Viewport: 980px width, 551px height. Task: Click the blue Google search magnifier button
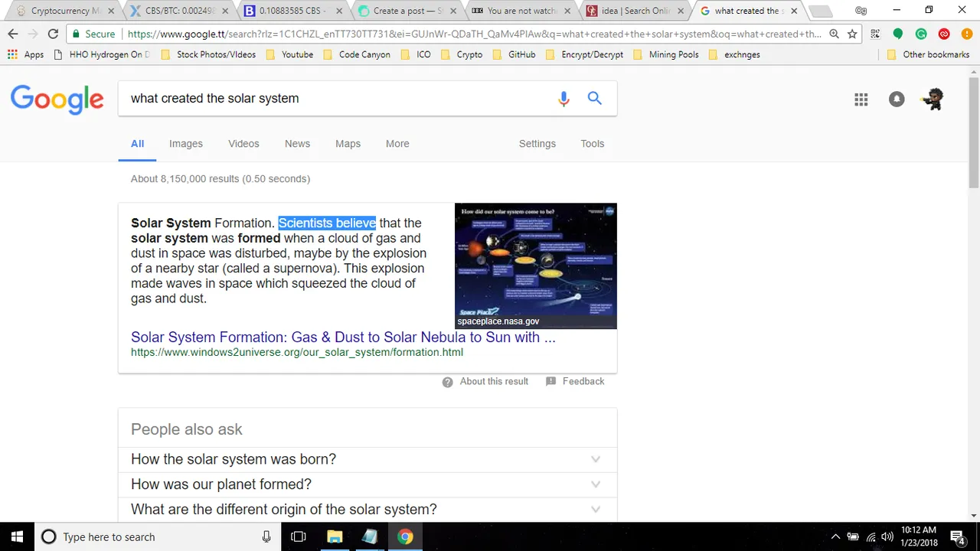point(595,98)
